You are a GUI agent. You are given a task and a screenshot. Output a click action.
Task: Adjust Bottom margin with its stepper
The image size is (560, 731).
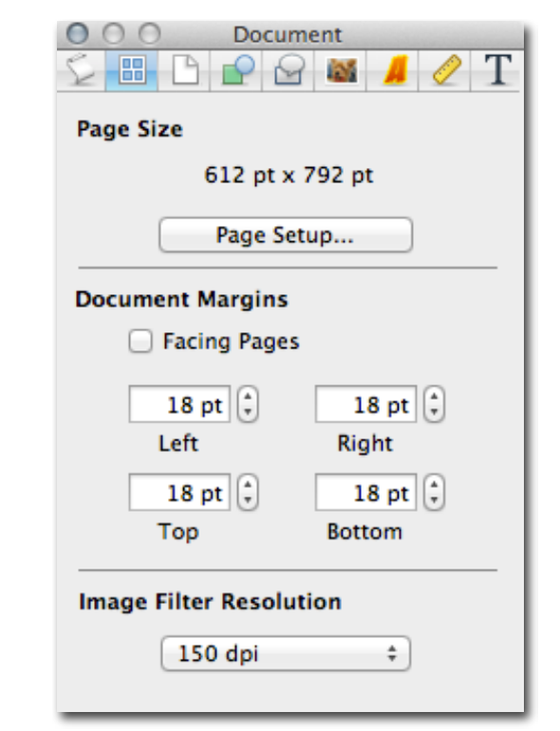click(x=434, y=493)
